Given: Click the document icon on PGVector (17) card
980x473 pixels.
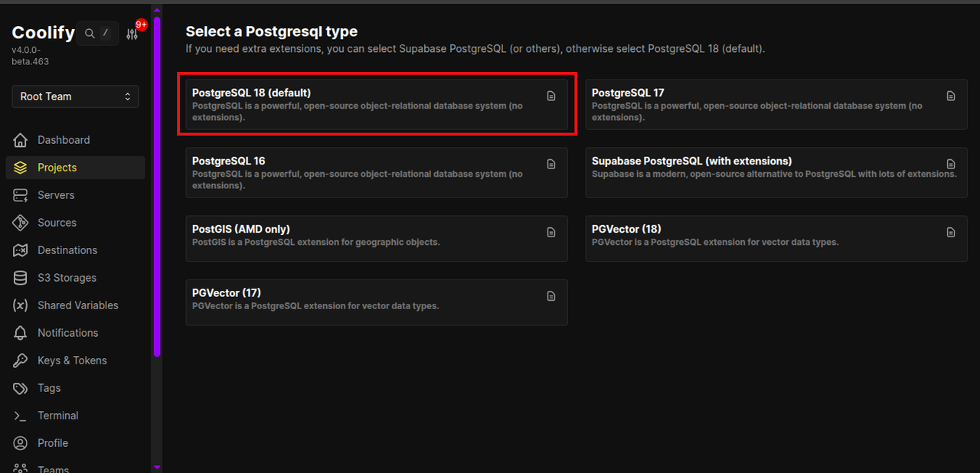Looking at the screenshot, I should pyautogui.click(x=551, y=295).
